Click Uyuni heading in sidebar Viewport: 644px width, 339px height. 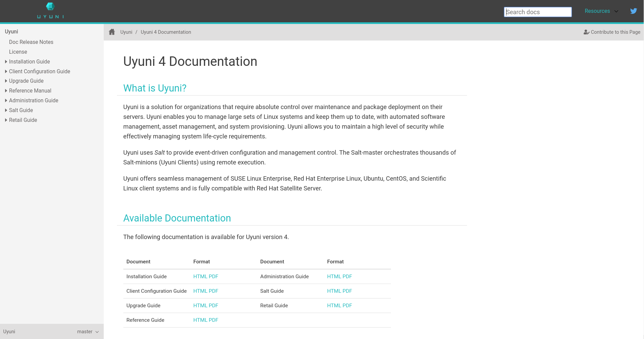(11, 31)
